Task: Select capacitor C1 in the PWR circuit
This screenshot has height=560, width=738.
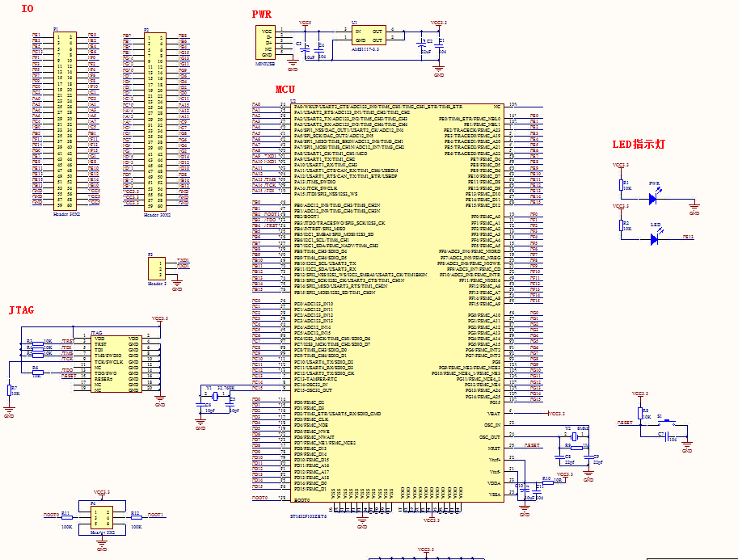Action: click(x=439, y=45)
